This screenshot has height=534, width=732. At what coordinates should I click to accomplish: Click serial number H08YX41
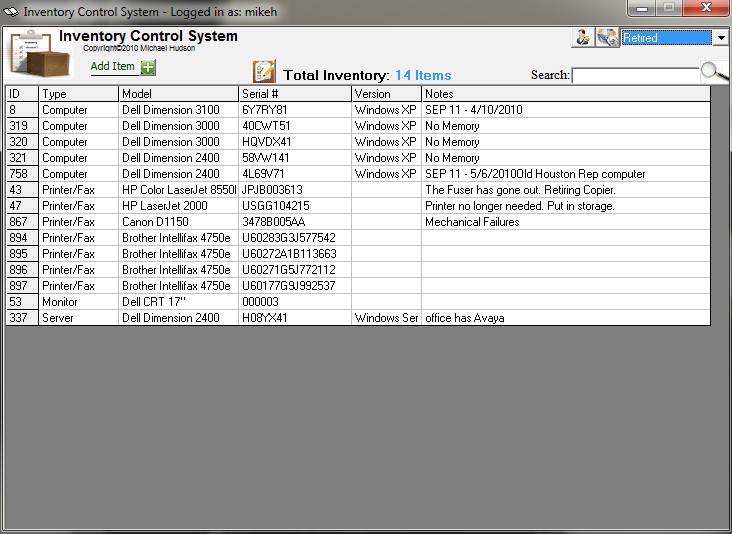click(295, 317)
